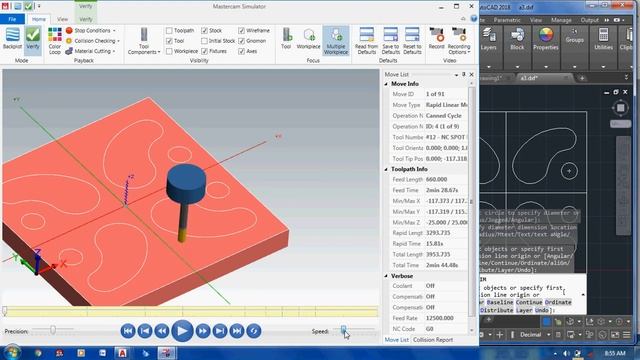
Task: Click AutoCAD taskbar icon
Action: click(x=122, y=353)
